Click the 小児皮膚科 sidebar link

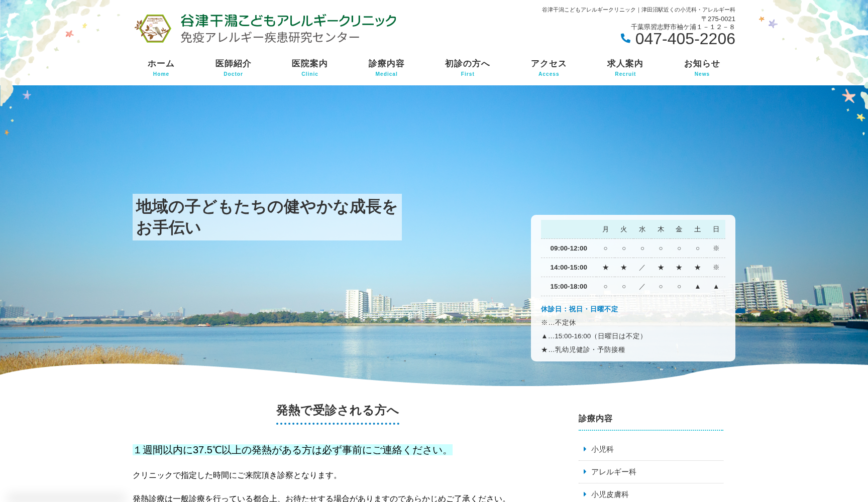click(x=609, y=494)
